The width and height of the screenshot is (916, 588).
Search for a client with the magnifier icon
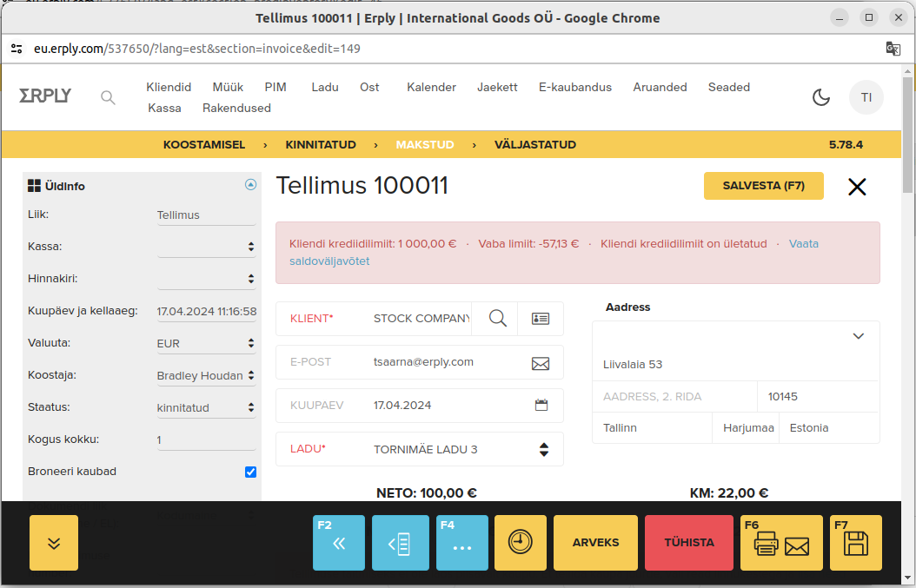498,318
